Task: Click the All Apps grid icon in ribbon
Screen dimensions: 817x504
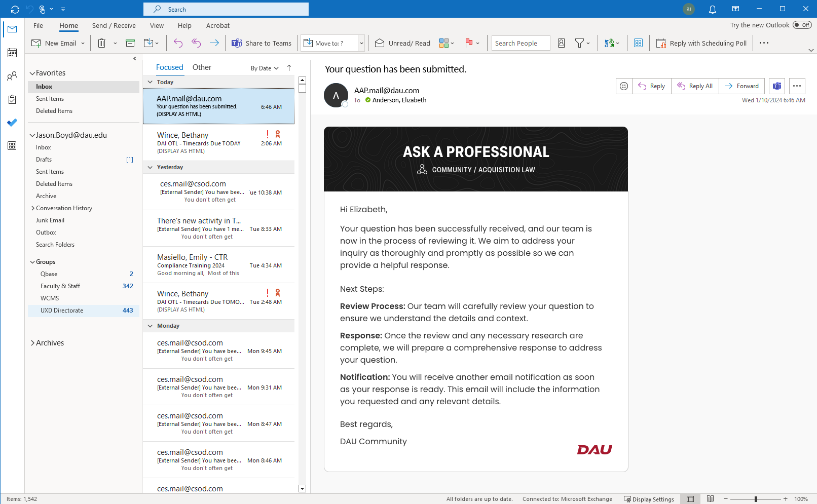Action: pos(639,43)
